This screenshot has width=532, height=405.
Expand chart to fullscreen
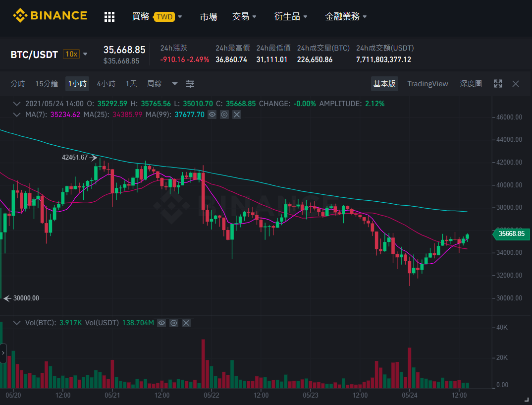pyautogui.click(x=498, y=83)
